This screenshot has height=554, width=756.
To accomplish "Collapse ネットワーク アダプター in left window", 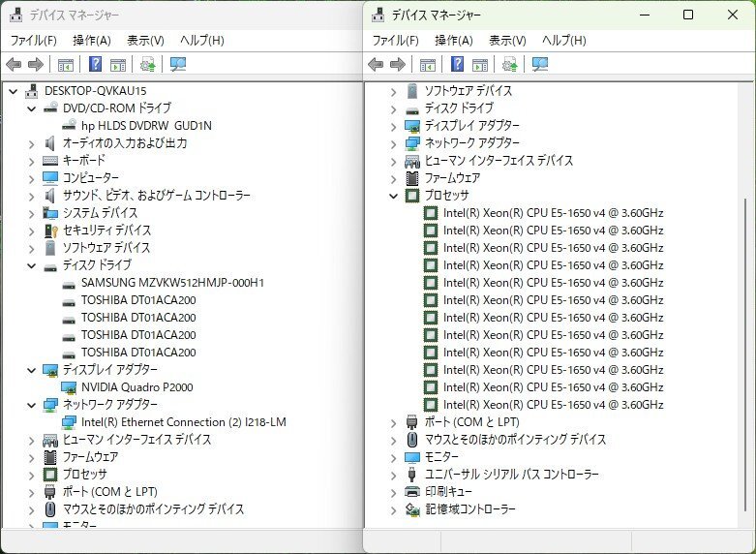I will [31, 405].
